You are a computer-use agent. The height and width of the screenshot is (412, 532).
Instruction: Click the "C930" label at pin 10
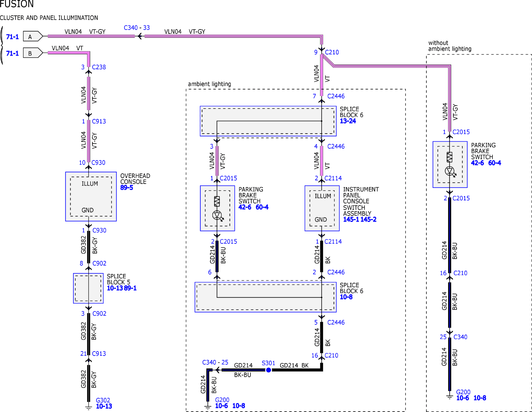(x=98, y=163)
